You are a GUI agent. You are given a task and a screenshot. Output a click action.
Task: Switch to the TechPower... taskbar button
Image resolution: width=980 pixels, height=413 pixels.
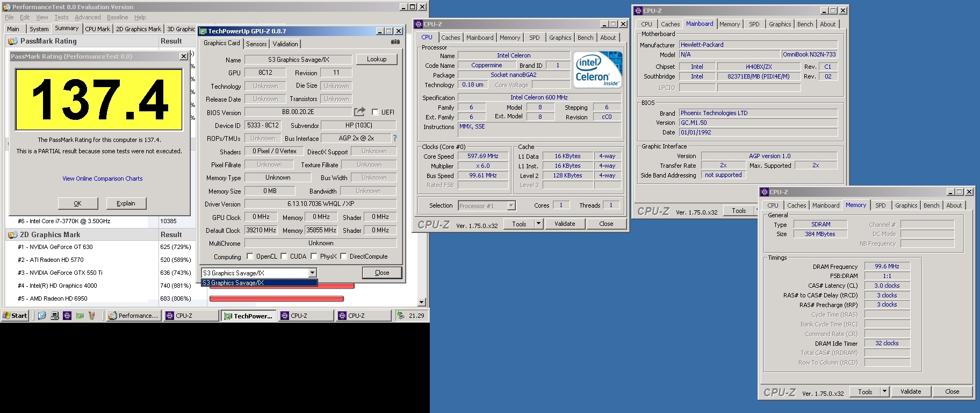(249, 316)
